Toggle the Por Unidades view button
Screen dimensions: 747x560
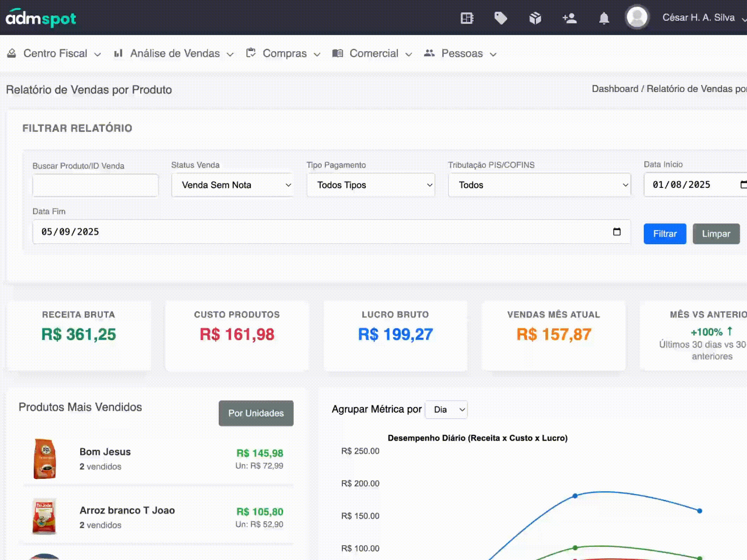256,413
